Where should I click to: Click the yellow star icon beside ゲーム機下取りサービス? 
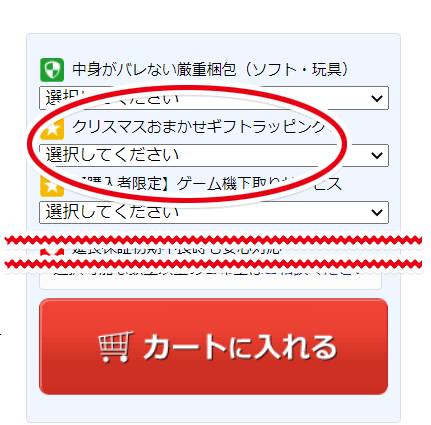pos(52,186)
